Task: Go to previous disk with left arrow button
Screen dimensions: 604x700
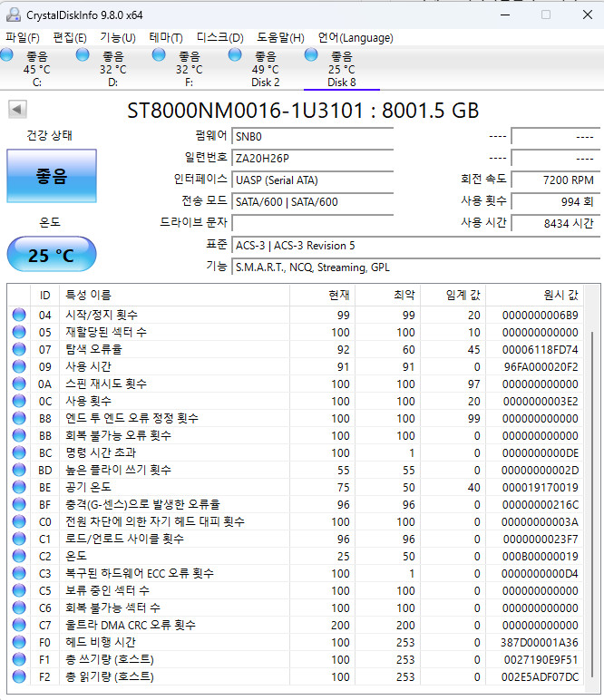Action: tap(17, 109)
